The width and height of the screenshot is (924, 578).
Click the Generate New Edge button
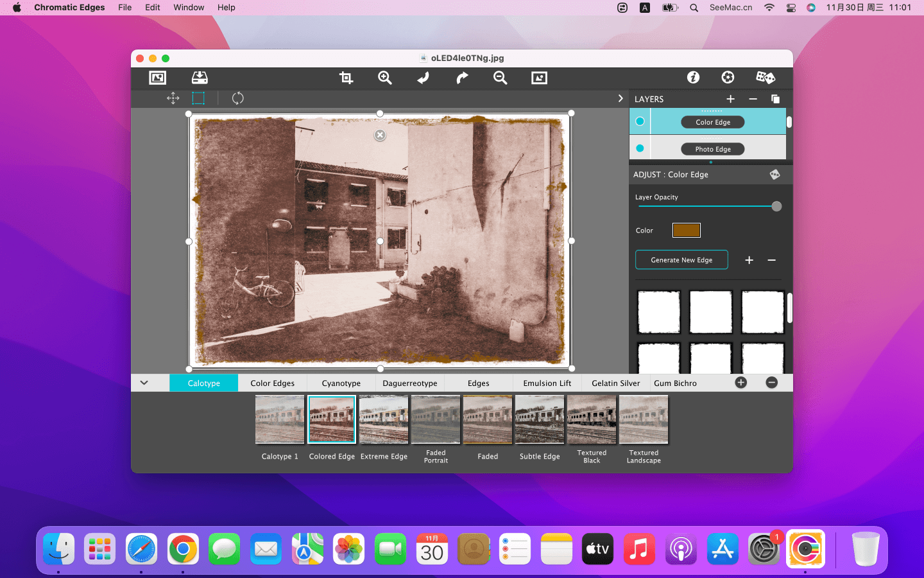[x=681, y=260]
